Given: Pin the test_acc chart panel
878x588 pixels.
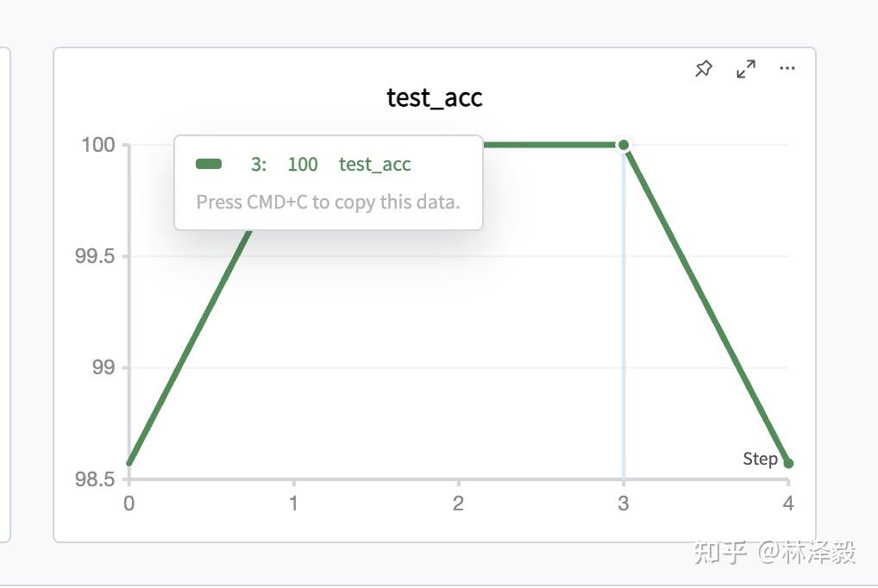Looking at the screenshot, I should pyautogui.click(x=704, y=69).
